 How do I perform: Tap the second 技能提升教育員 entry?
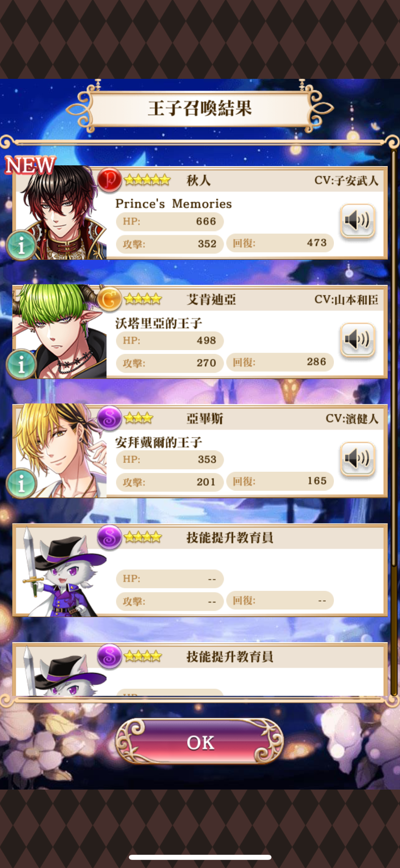(200, 669)
